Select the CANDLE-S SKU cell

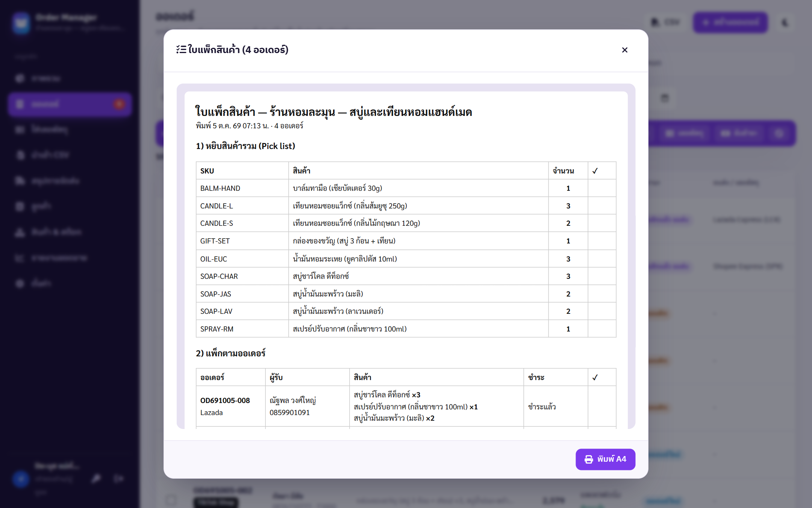242,223
